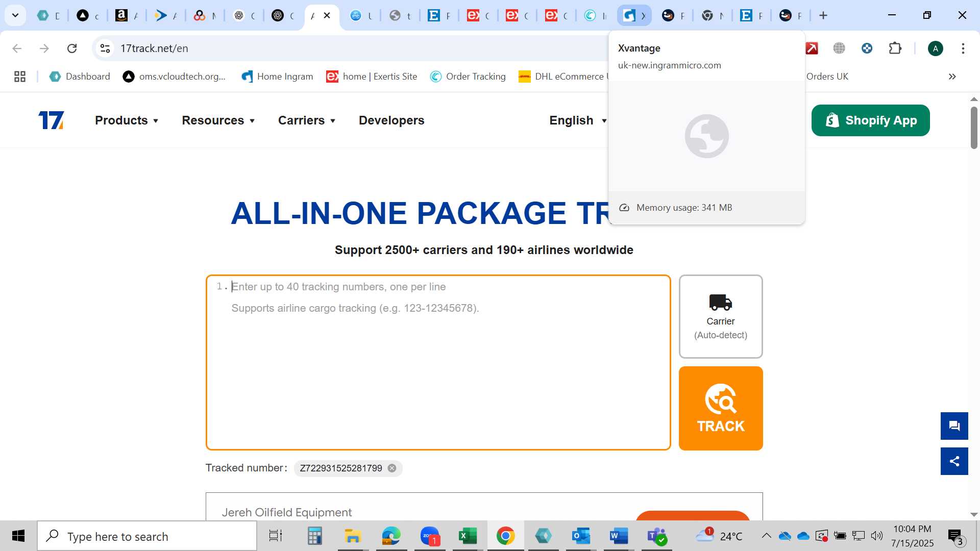Click the page vertical scrollbar thumb
This screenshot has height=551, width=980.
click(x=974, y=128)
